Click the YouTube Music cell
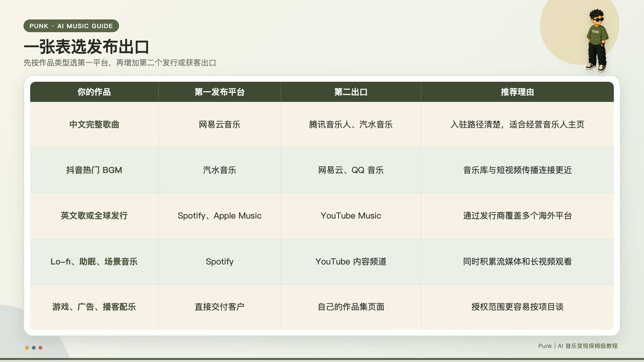The height and width of the screenshot is (362, 644). point(351,216)
